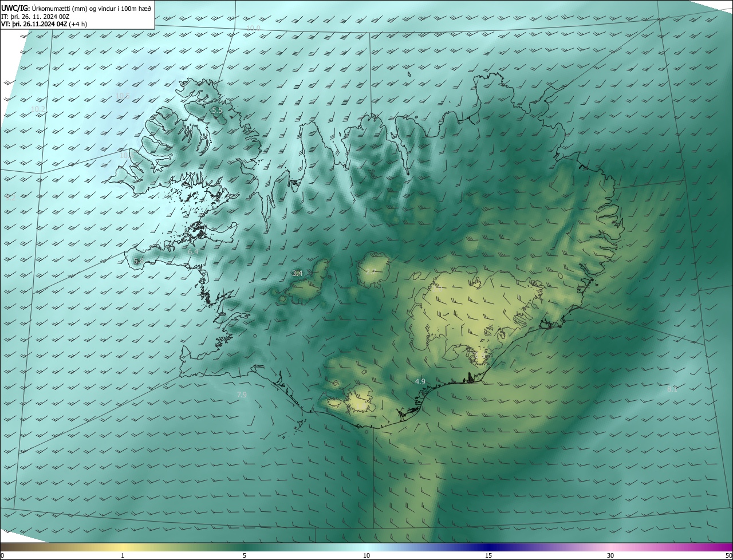Click the 10.5 value label off the Westfjords

pos(123,96)
